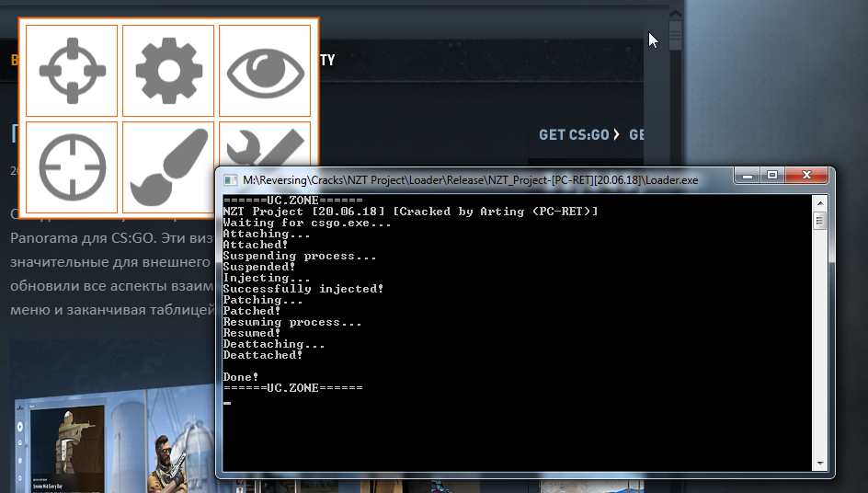Click the 'Panorama для CS:GO' text line
This screenshot has width=868, height=493.
(111, 238)
